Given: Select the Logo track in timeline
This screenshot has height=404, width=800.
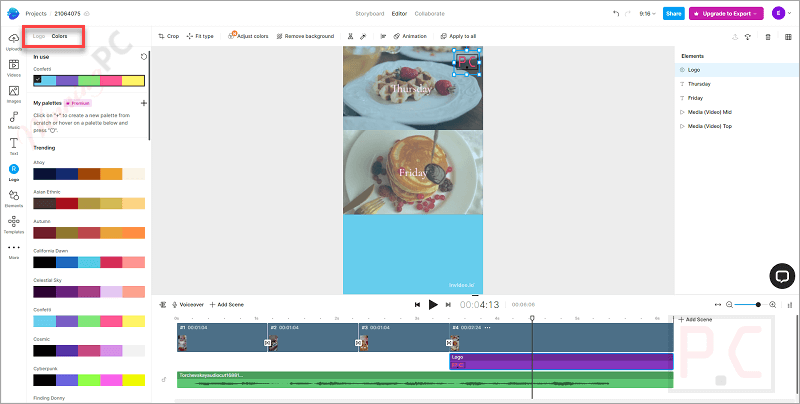Looking at the screenshot, I should tap(561, 361).
